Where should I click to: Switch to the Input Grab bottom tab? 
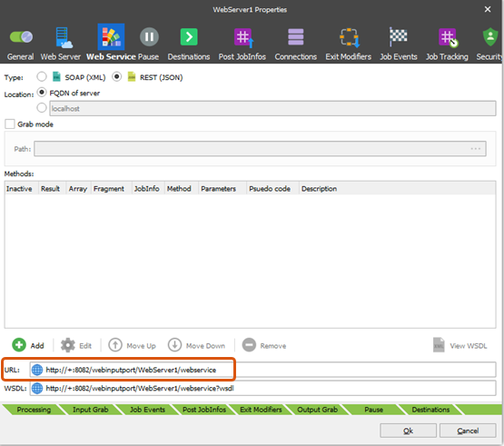[x=90, y=410]
